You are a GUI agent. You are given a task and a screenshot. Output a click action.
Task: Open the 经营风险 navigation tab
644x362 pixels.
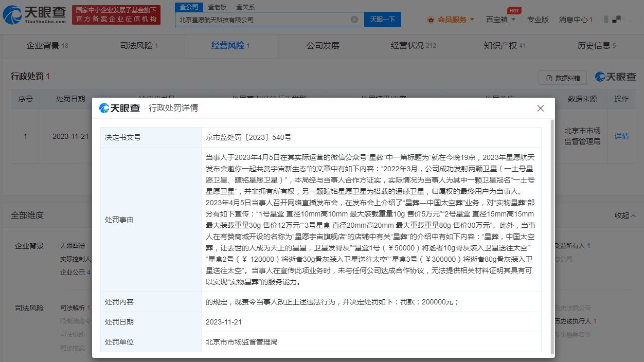pos(230,46)
